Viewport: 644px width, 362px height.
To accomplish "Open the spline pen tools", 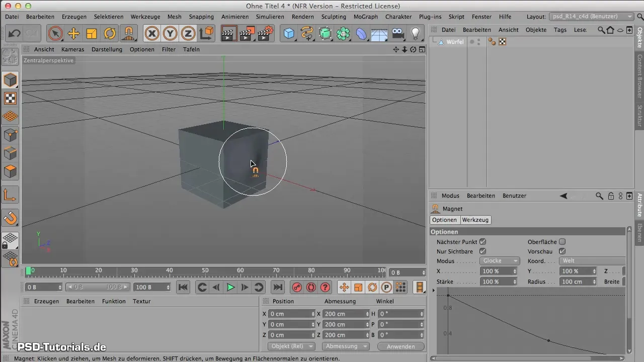I will click(307, 34).
